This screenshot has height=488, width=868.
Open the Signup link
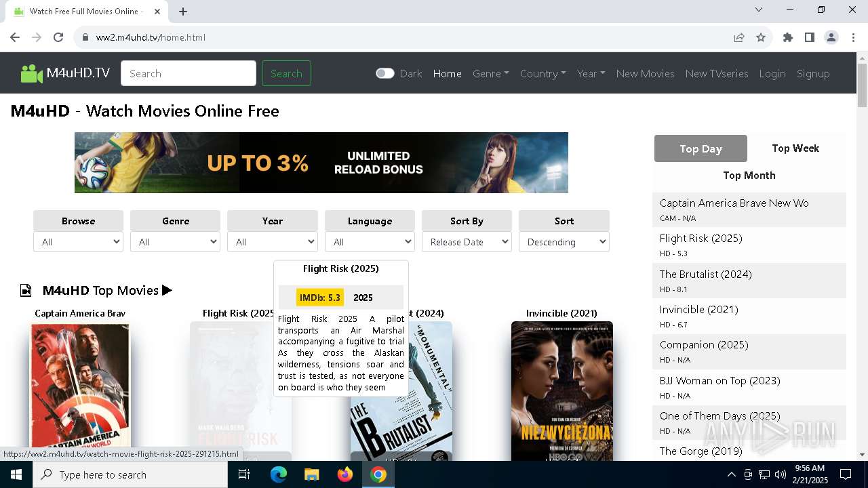point(813,73)
